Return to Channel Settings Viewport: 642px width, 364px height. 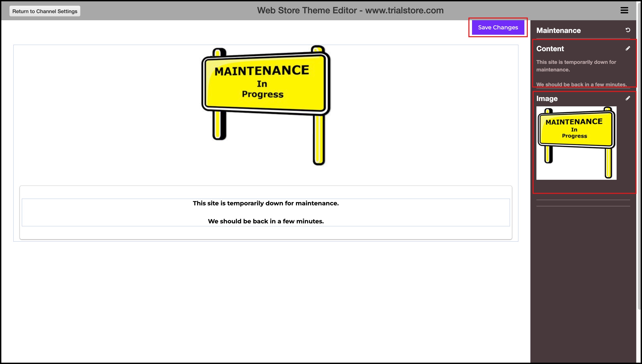[x=45, y=11]
